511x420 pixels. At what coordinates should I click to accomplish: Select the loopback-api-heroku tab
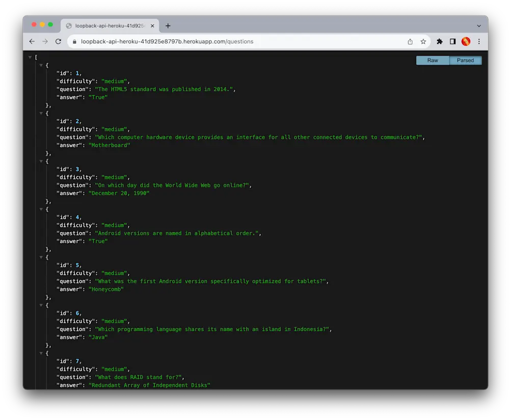pos(107,25)
